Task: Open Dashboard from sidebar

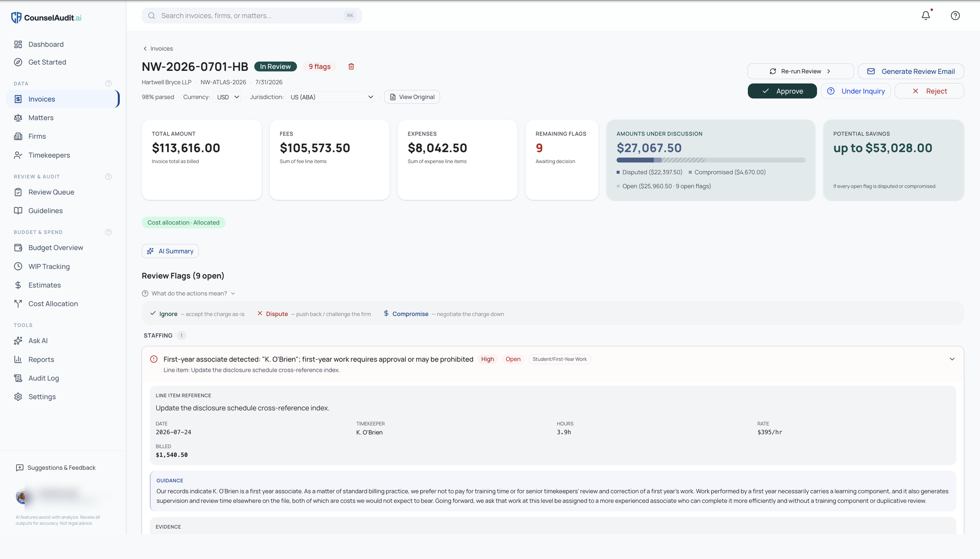Action: point(63,44)
